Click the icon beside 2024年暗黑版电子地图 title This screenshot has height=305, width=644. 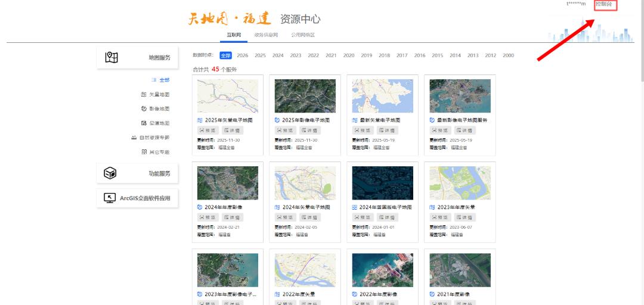click(354, 207)
